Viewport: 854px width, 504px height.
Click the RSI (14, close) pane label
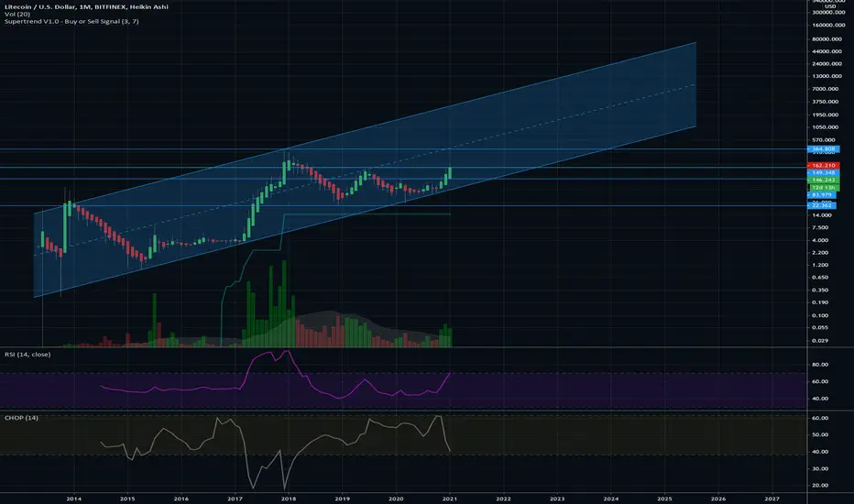pos(27,354)
